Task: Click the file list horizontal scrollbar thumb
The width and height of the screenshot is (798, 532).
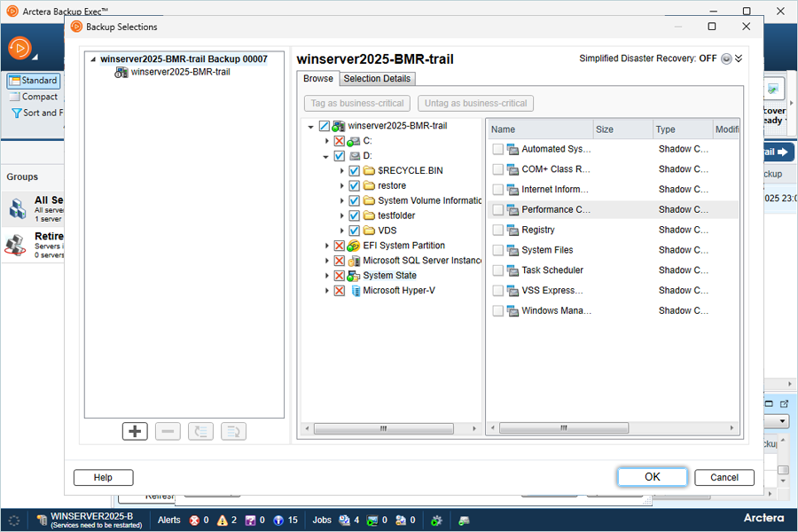Action: click(564, 428)
